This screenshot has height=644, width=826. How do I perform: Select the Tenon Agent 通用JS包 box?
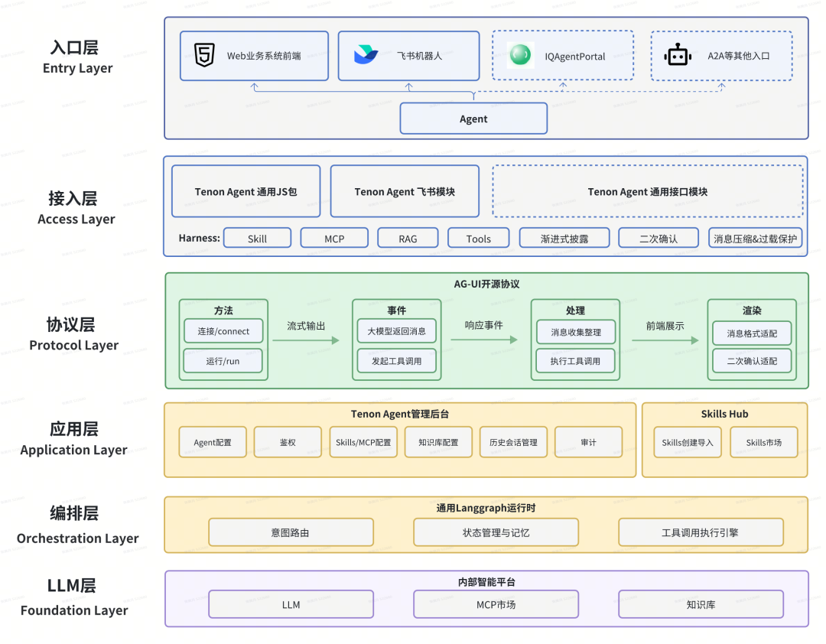[x=246, y=191]
